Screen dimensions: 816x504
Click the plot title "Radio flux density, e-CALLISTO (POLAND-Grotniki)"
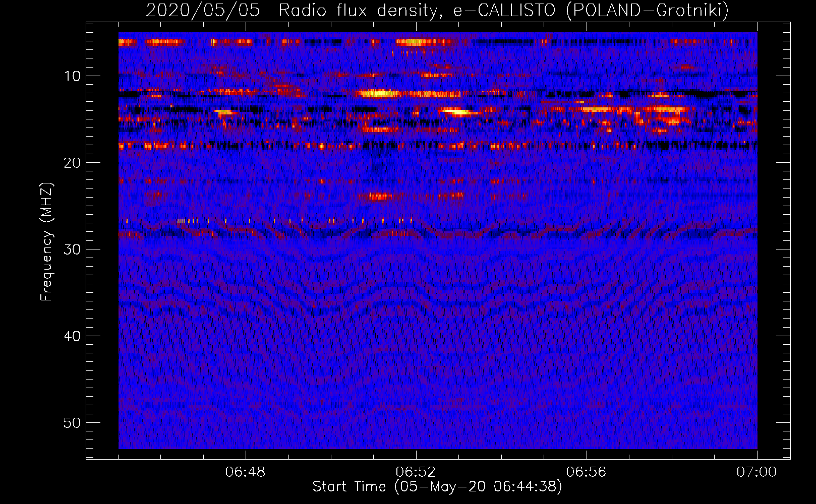(503, 10)
